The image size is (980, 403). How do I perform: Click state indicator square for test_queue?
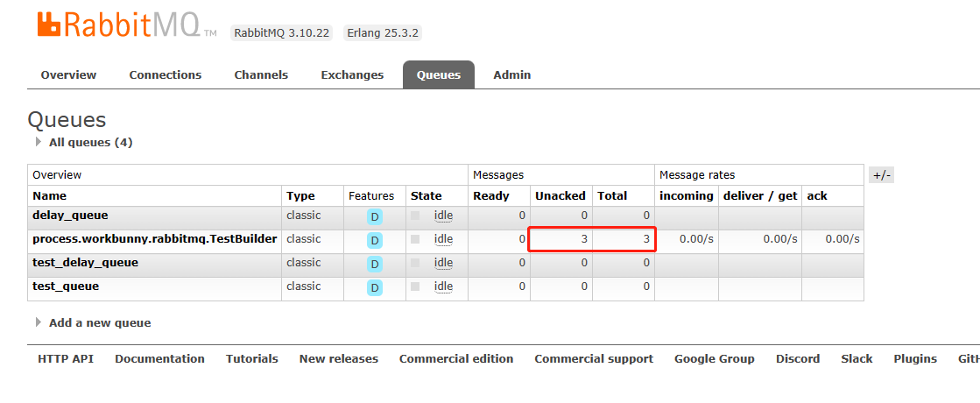(416, 286)
